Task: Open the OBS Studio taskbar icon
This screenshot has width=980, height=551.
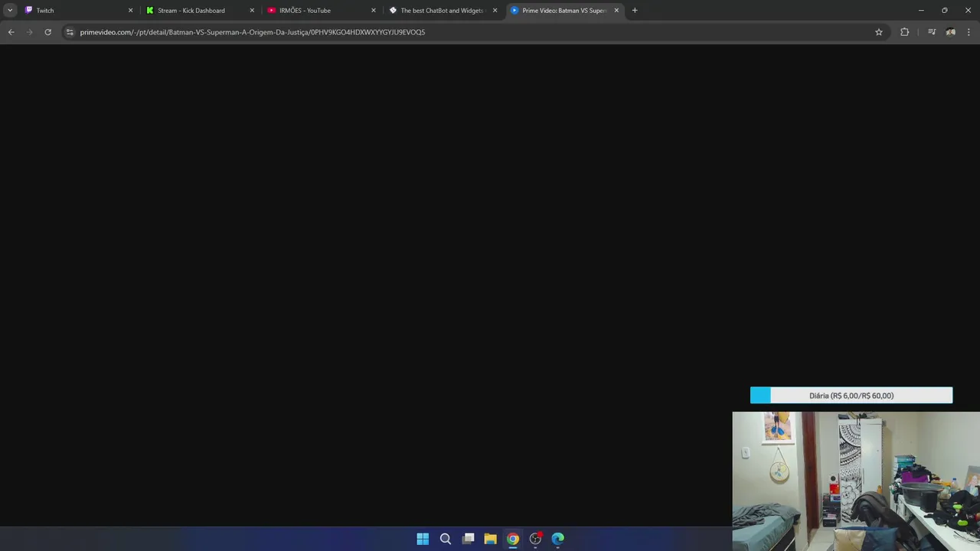Action: click(535, 539)
